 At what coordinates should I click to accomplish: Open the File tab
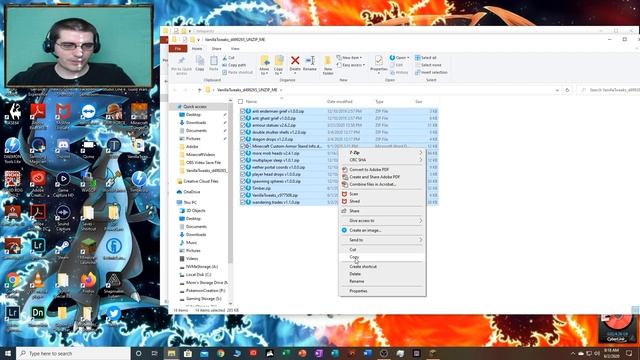click(178, 49)
